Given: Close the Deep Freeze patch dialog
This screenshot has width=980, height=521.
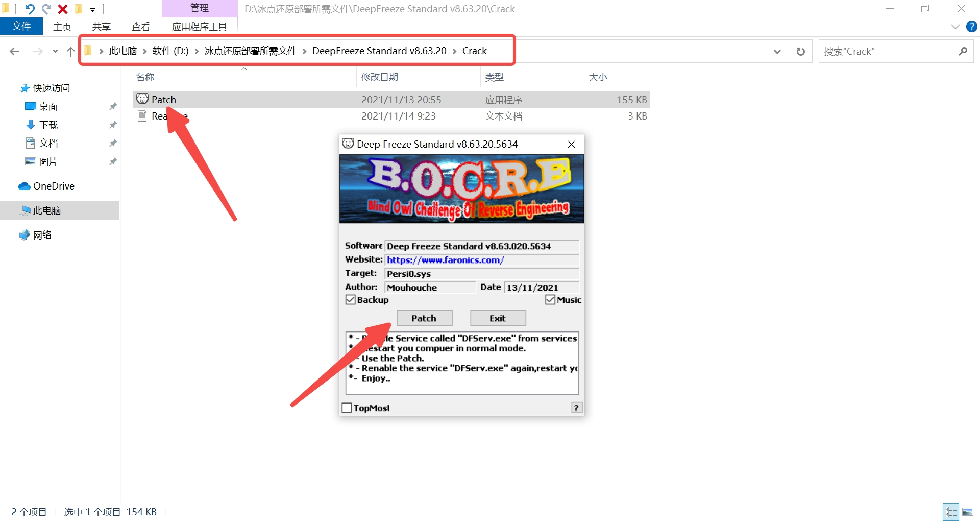Looking at the screenshot, I should (x=572, y=144).
